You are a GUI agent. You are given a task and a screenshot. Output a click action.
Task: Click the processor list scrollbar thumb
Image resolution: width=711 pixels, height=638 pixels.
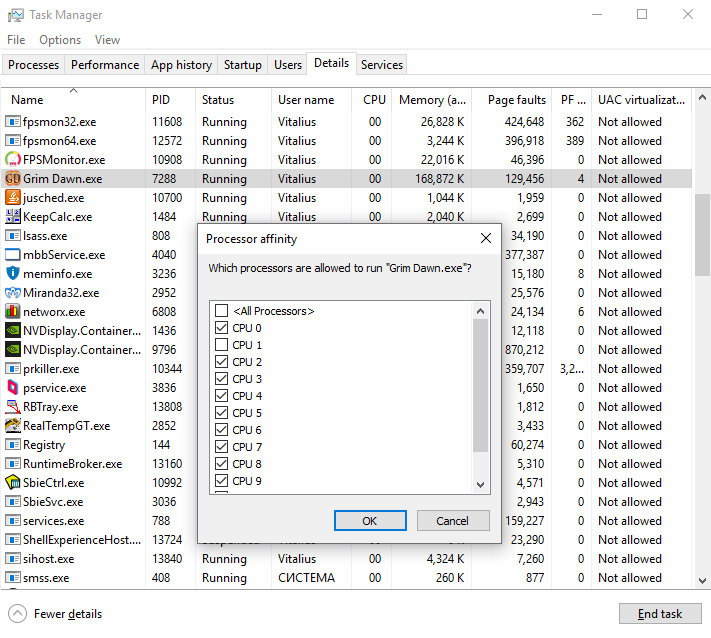click(480, 385)
